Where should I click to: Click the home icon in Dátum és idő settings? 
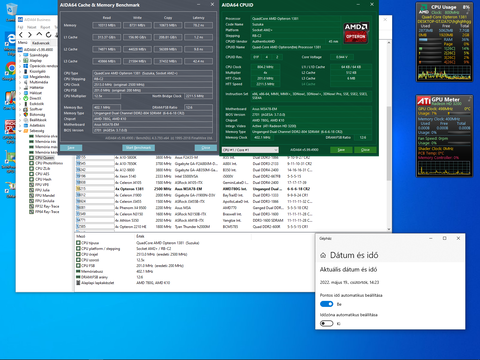[323, 255]
